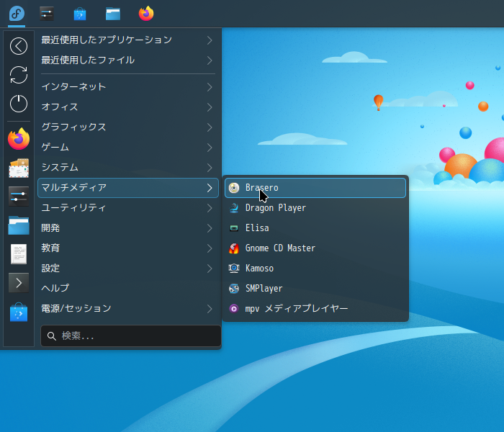
Task: Launch Brasero from the submenu
Action: (x=315, y=188)
